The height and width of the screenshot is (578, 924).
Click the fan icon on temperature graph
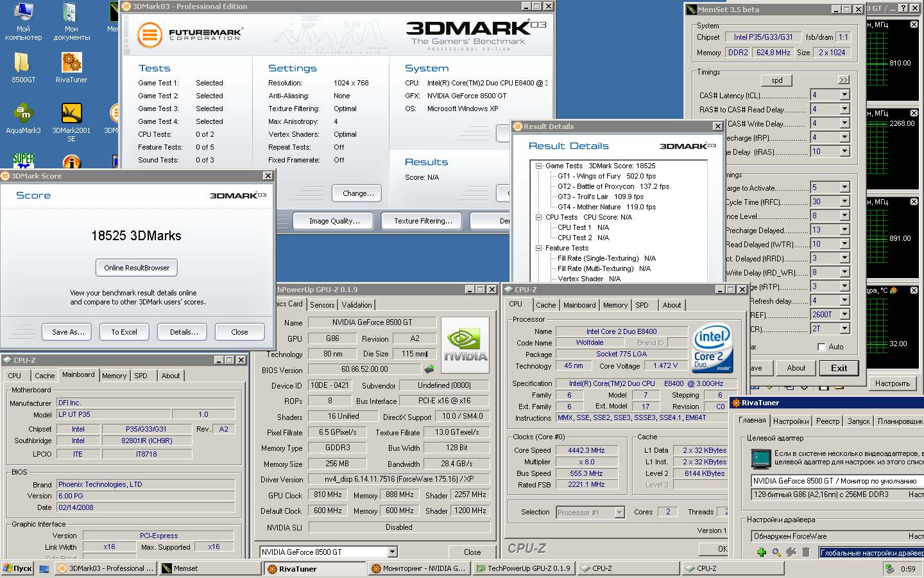pyautogui.click(x=893, y=290)
